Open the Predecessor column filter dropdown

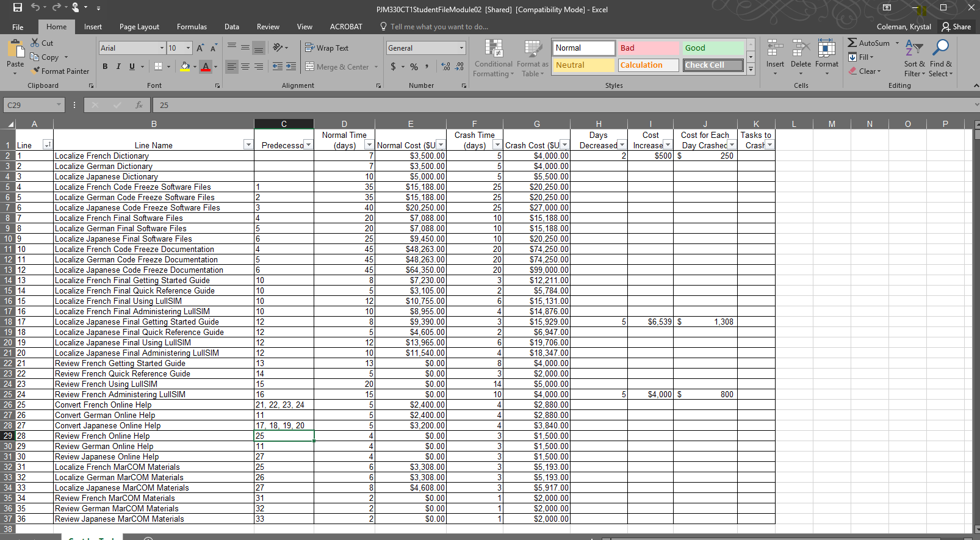[x=308, y=145]
